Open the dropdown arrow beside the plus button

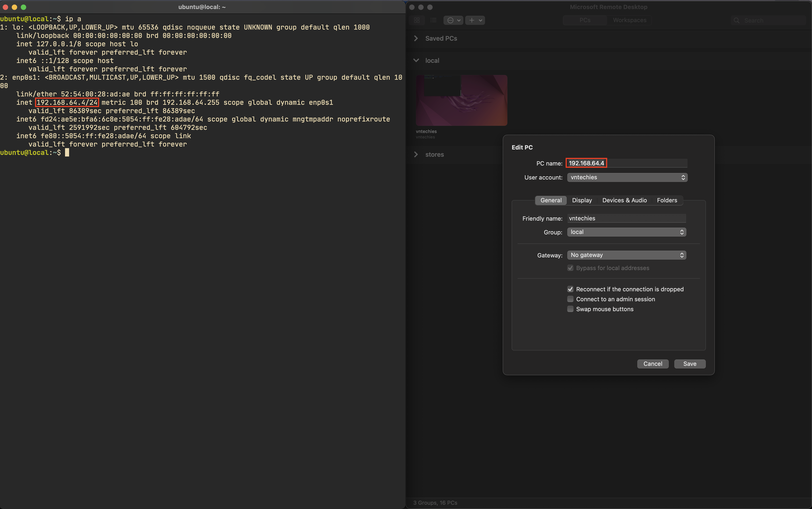click(x=481, y=20)
